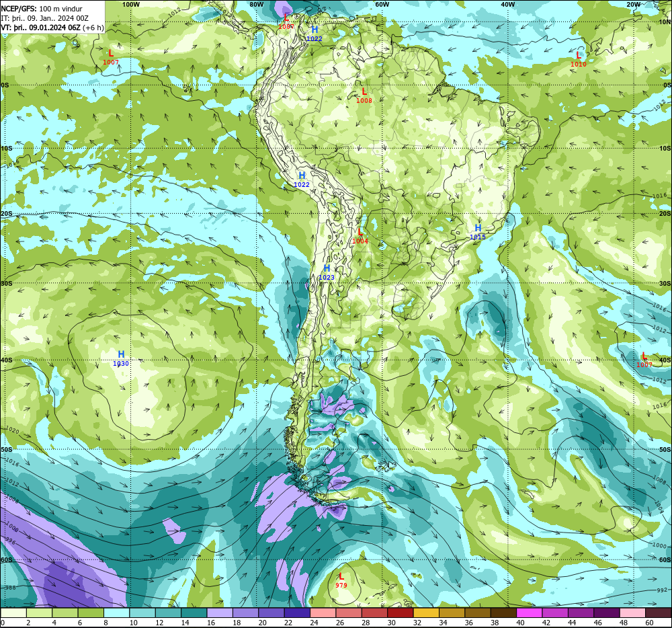Select the light cyan 8–10 legend swatch

point(116,613)
